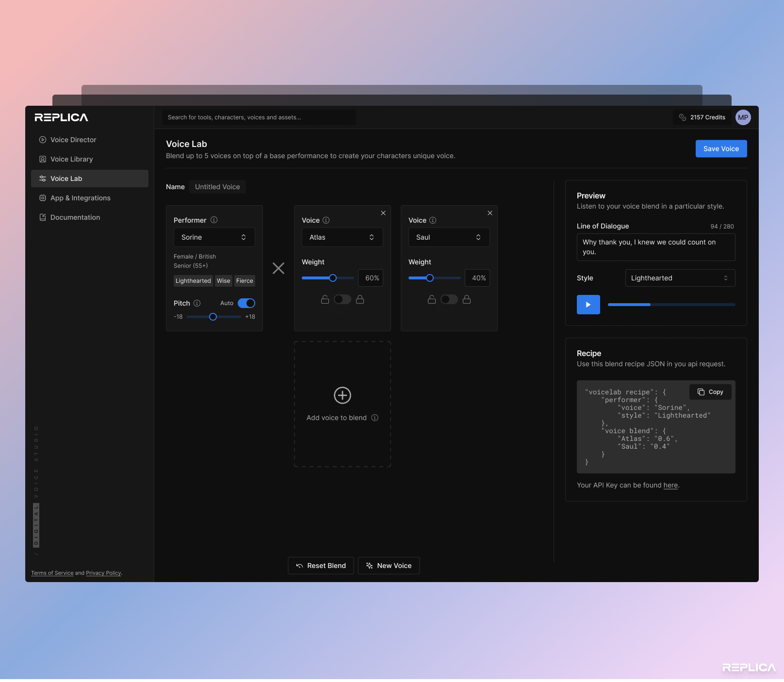Click the REPLICA logo in sidebar
This screenshot has height=682, width=784.
coord(61,117)
